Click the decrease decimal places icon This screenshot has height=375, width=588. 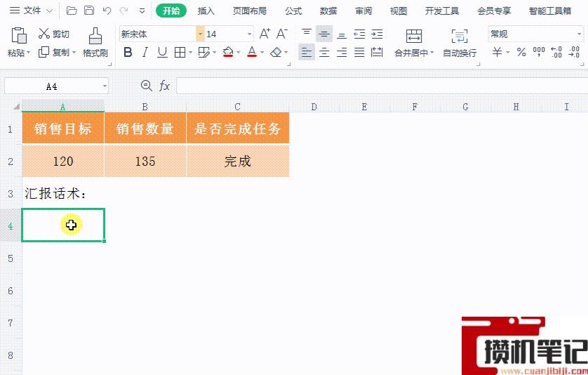pos(574,52)
